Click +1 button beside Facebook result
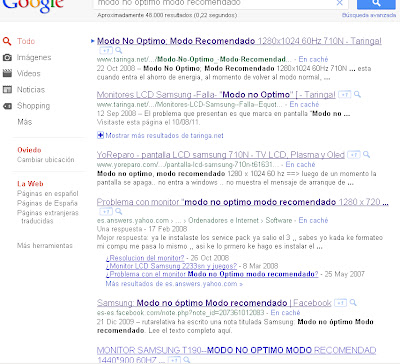This screenshot has height=364, width=400. (340, 303)
